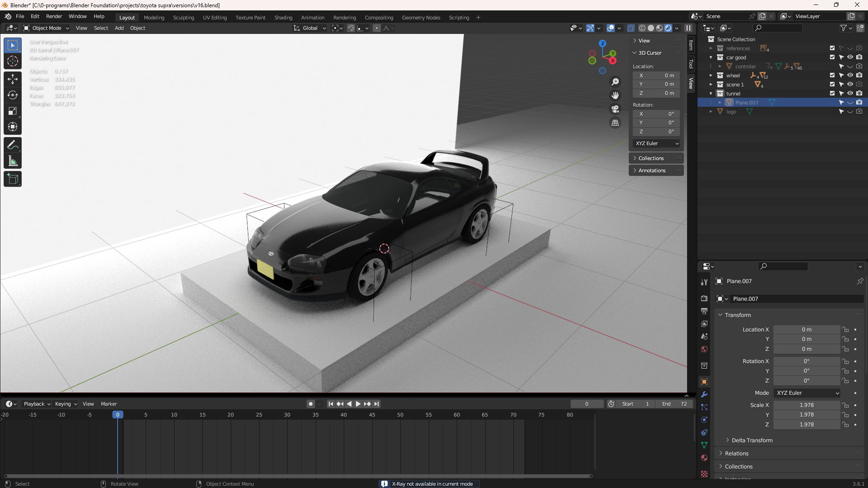Viewport: 868px width, 488px height.
Task: Switch viewport to rendered shading
Action: [x=668, y=28]
